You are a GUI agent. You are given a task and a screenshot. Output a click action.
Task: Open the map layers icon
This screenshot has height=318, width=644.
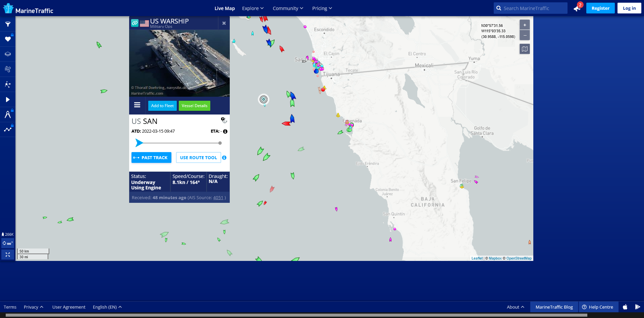tap(8, 54)
